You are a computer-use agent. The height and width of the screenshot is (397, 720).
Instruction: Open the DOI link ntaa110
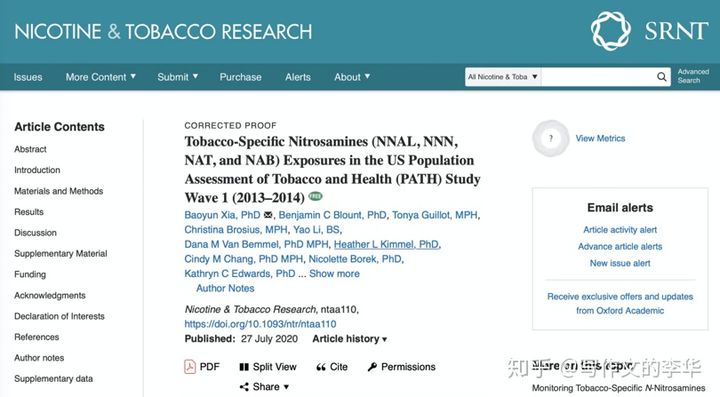tap(260, 324)
